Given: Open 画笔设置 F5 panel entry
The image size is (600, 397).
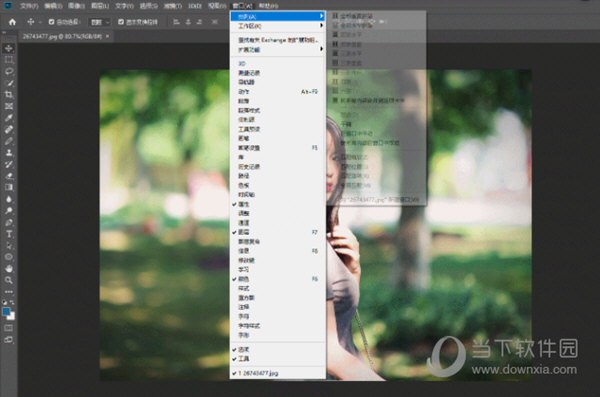Looking at the screenshot, I should (277, 148).
